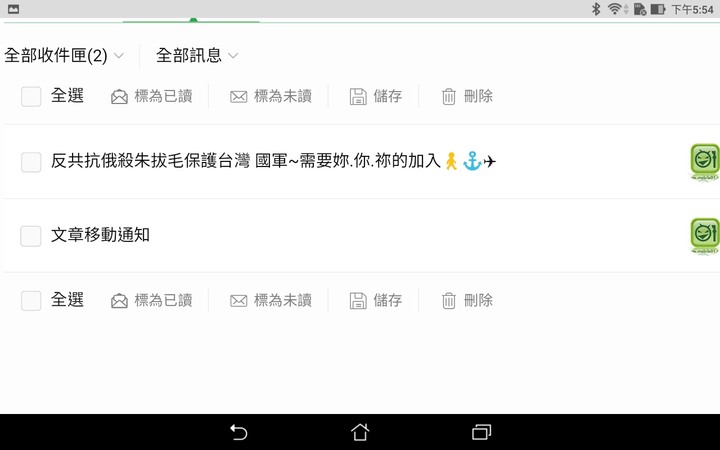Open the 國軍~需要妳.你.祢的加入 message

[x=273, y=161]
